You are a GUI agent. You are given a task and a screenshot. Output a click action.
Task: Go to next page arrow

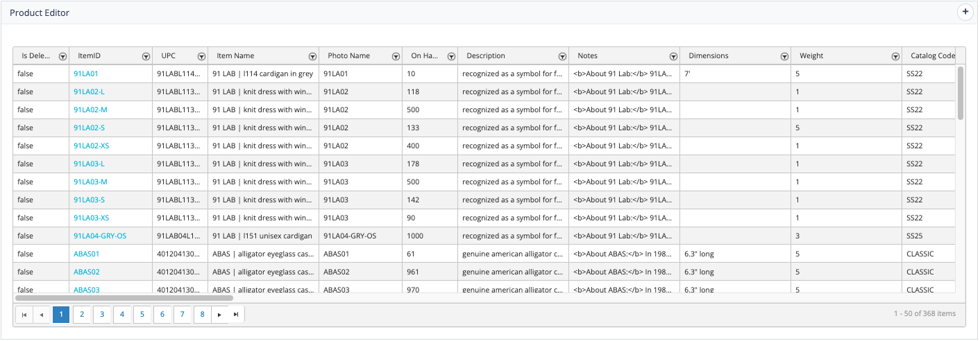pyautogui.click(x=220, y=315)
